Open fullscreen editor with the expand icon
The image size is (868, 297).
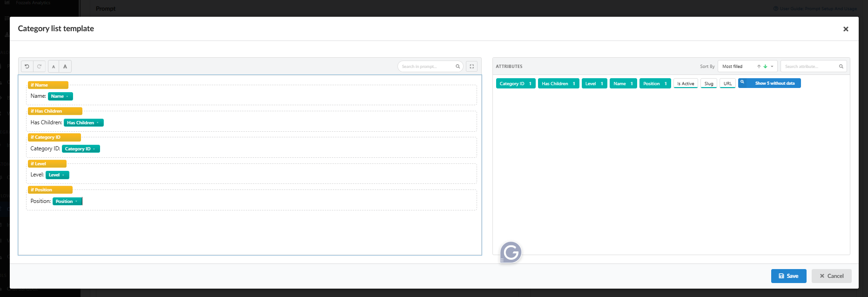(x=472, y=67)
